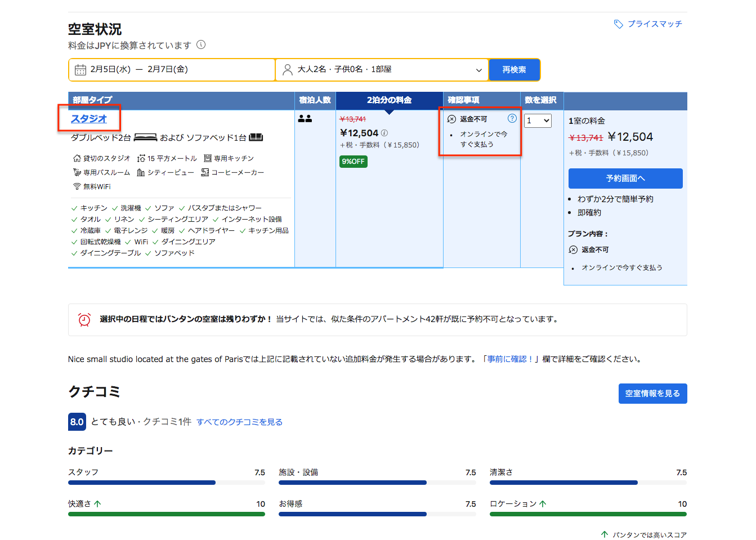
Task: Click the 部屋タイプ column header
Action: (x=92, y=100)
